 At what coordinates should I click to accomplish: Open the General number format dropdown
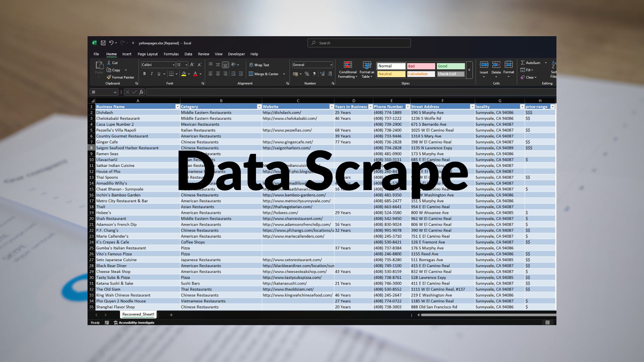point(331,65)
